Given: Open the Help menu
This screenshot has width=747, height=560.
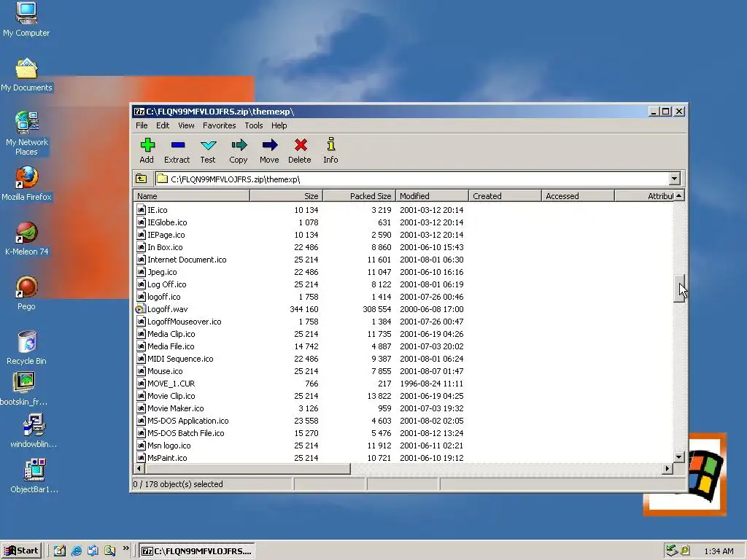Looking at the screenshot, I should coord(279,125).
